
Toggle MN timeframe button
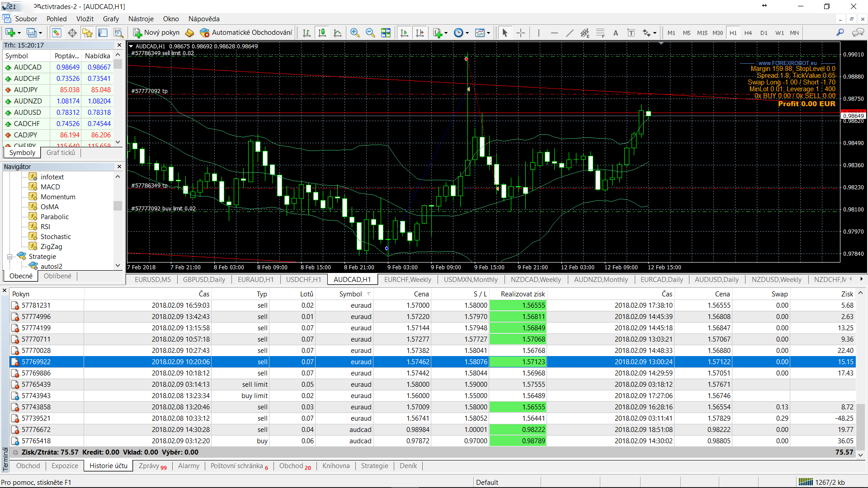(x=794, y=33)
